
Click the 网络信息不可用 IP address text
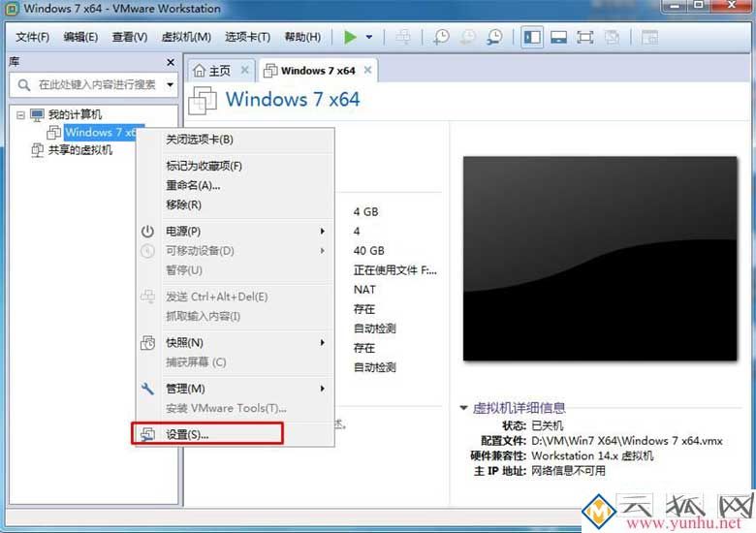[x=568, y=471]
